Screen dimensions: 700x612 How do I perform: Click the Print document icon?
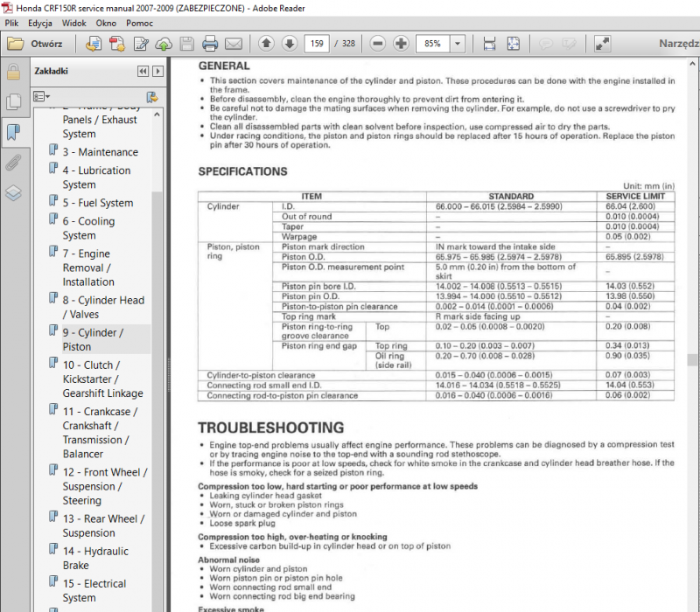tap(210, 44)
